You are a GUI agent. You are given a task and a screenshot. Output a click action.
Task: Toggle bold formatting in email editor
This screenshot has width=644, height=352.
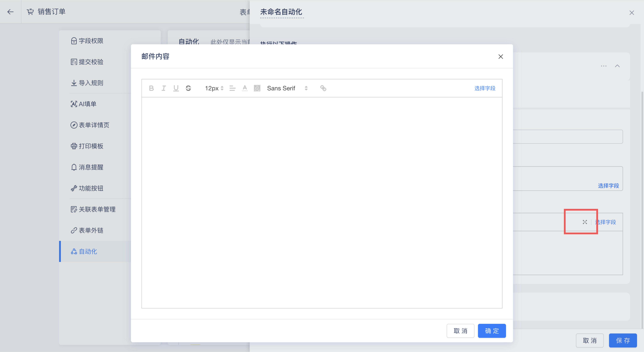pos(151,88)
